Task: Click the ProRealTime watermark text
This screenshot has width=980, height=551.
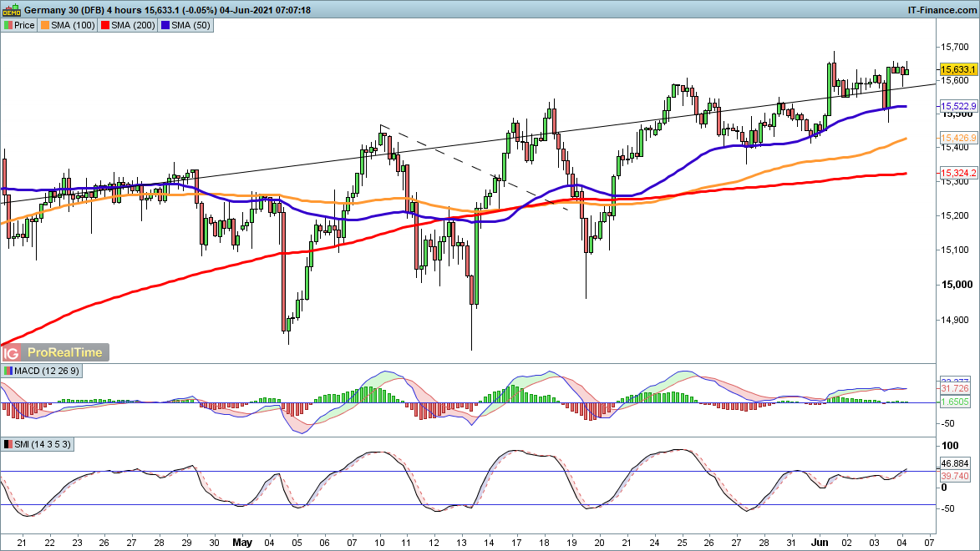Action: tap(64, 352)
